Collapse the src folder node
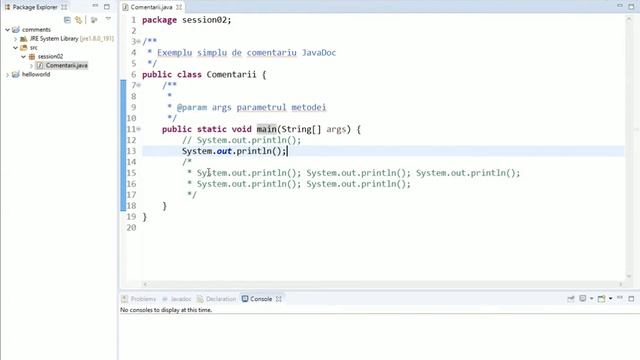The image size is (640, 360). click(x=16, y=48)
